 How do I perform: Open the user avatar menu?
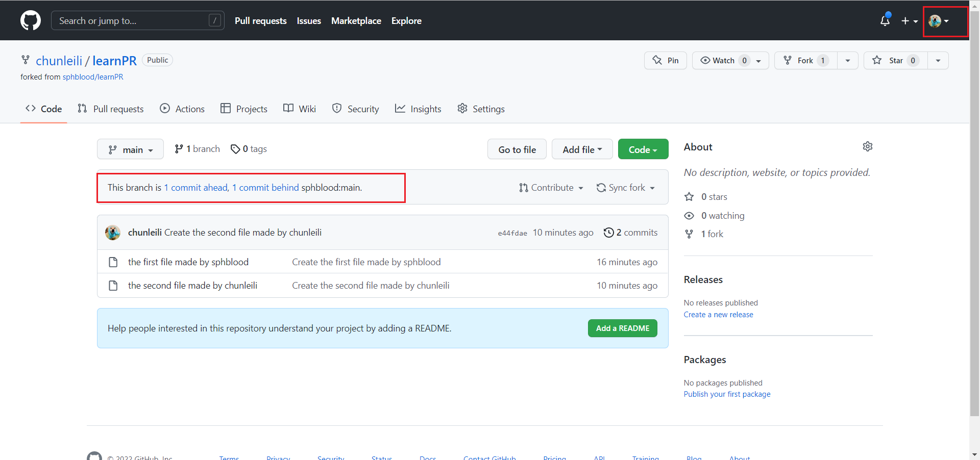tap(939, 21)
